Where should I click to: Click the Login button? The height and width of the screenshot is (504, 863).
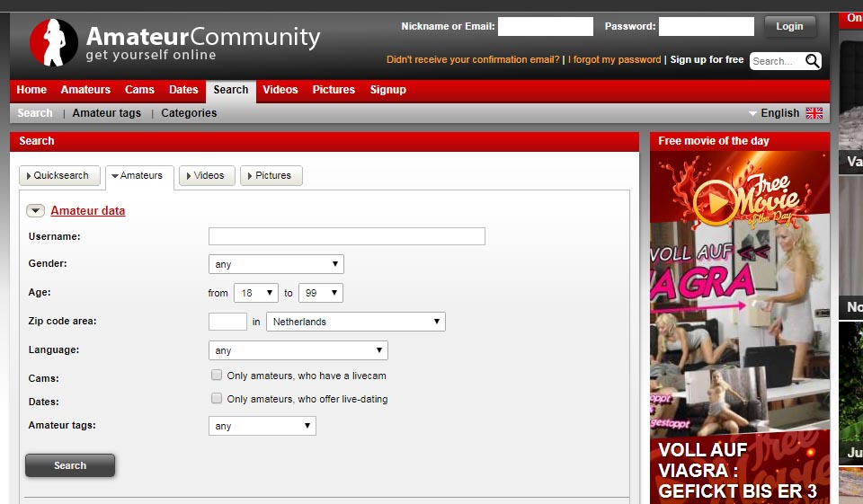(x=789, y=27)
